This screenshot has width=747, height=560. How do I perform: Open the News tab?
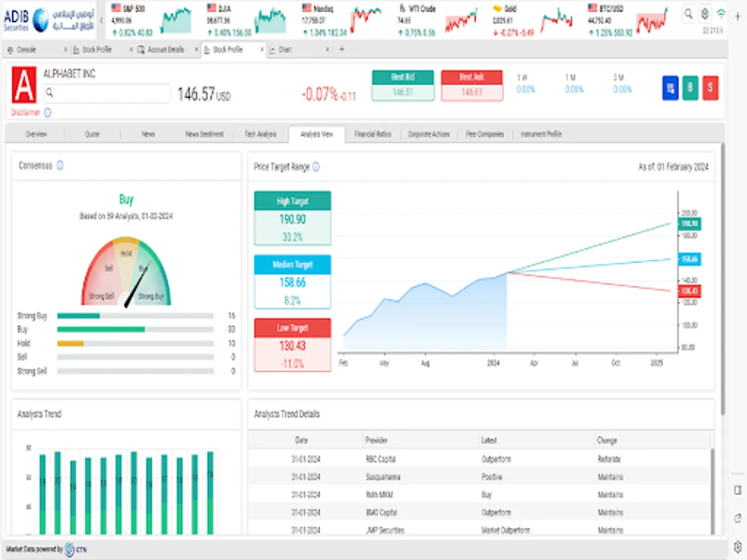click(x=148, y=134)
